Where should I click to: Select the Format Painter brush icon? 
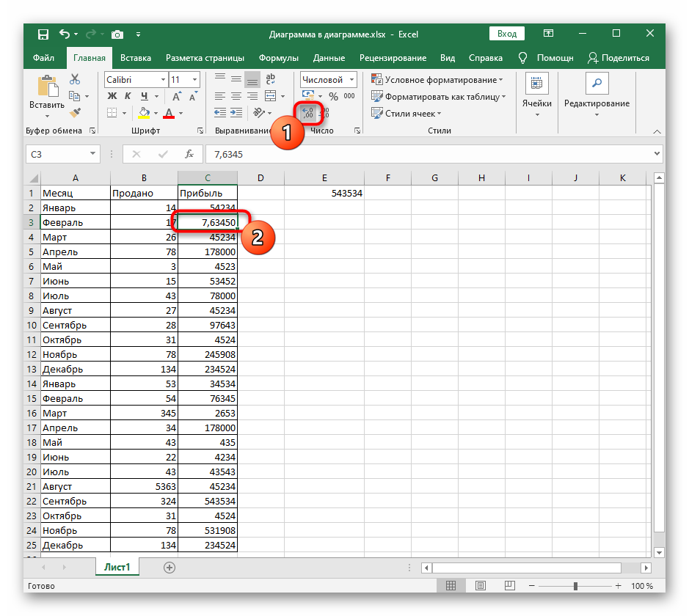(75, 112)
